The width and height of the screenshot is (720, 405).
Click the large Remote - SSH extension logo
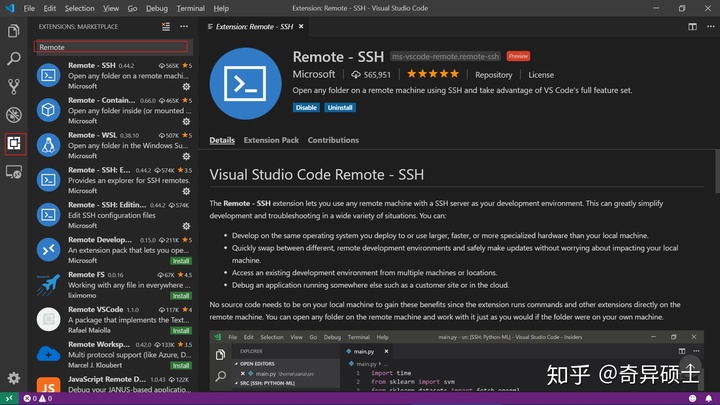pyautogui.click(x=245, y=84)
